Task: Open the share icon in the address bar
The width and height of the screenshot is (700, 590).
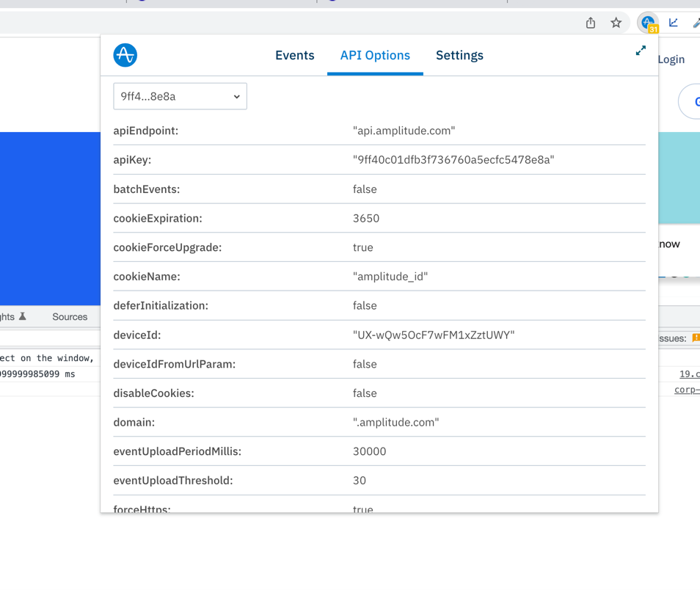Action: [x=591, y=23]
